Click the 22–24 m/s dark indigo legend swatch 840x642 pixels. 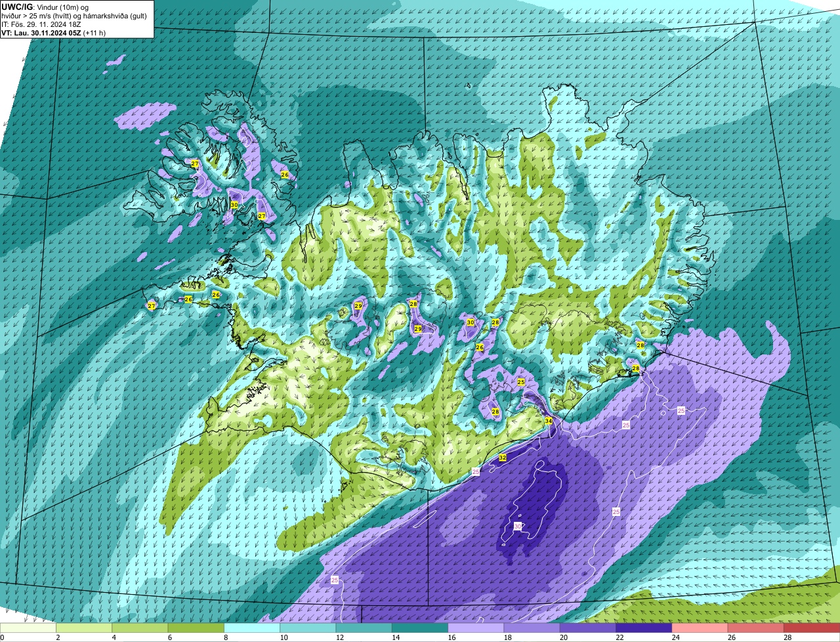click(x=644, y=628)
